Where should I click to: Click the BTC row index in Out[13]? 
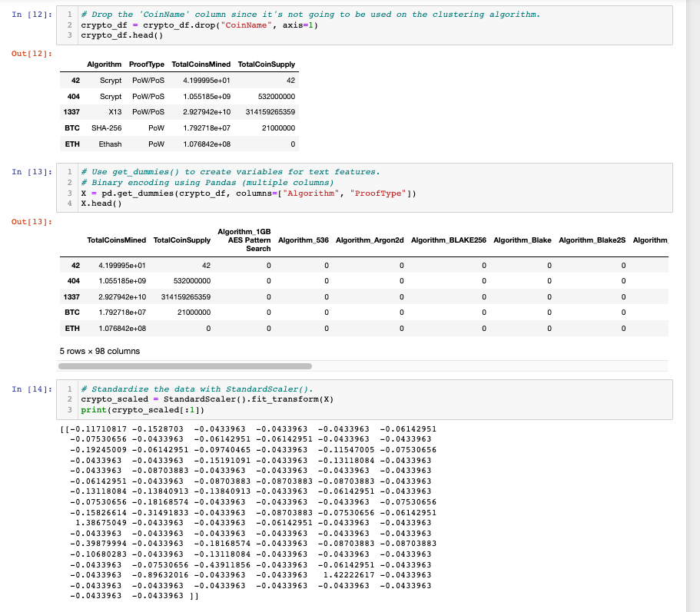(x=72, y=313)
